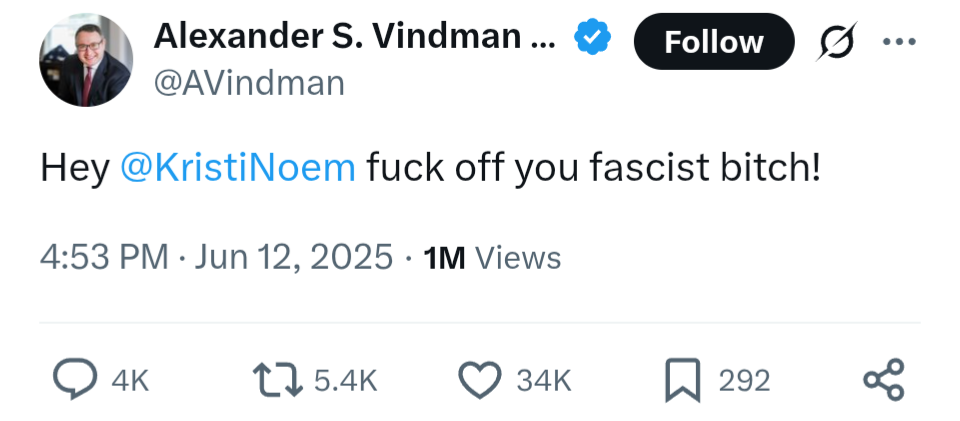This screenshot has height=421, width=960.
Task: Click the 292 bookmarks count
Action: [745, 381]
